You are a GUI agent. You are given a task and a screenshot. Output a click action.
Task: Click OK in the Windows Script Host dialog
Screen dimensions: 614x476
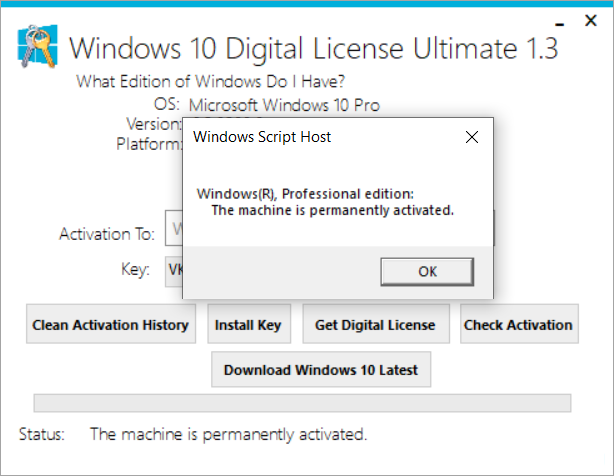[427, 271]
